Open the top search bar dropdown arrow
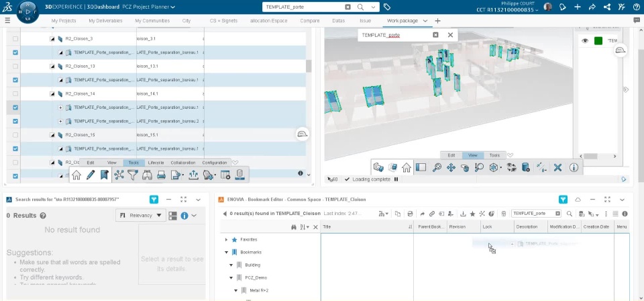 click(x=373, y=7)
